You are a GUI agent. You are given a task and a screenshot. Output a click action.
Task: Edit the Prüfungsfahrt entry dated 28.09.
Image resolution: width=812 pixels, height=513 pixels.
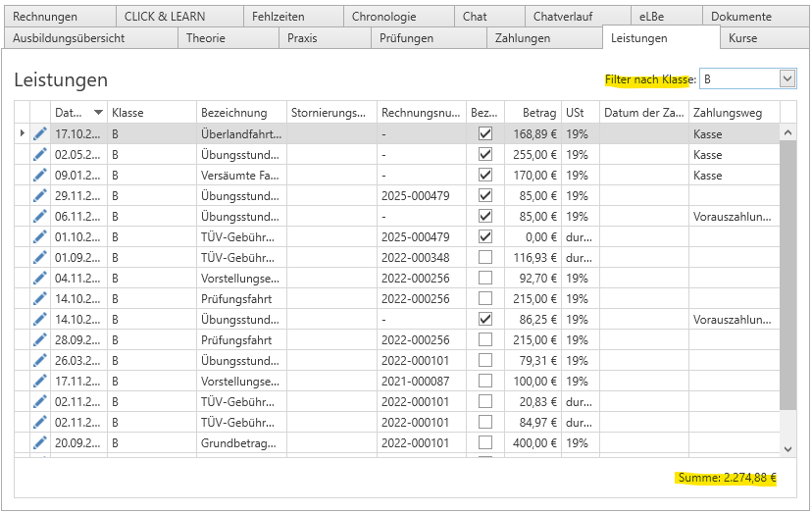coord(40,340)
